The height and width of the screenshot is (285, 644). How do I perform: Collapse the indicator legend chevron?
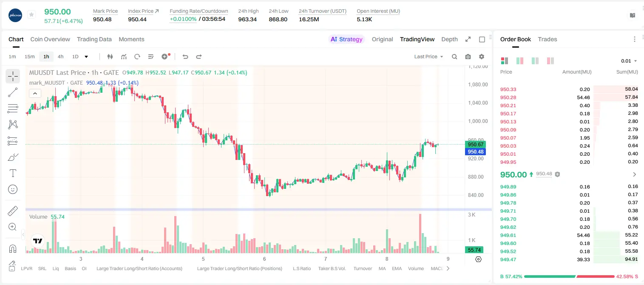coord(35,94)
